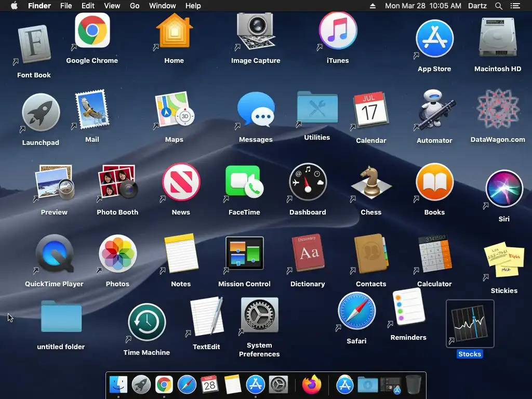The height and width of the screenshot is (399, 532).
Task: Select the Stickies desktop icon
Action: click(504, 260)
